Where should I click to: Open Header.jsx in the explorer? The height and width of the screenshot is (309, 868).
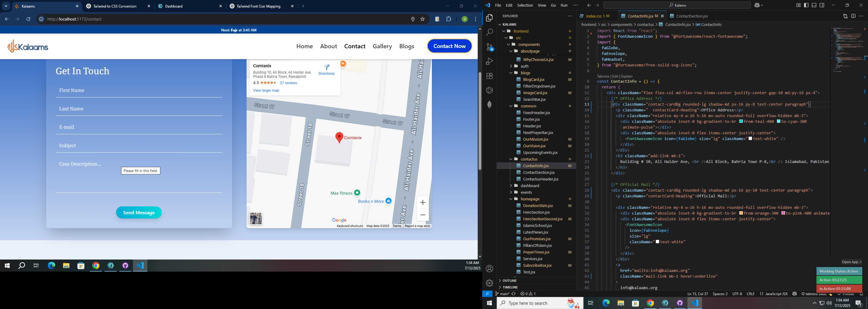(x=531, y=126)
